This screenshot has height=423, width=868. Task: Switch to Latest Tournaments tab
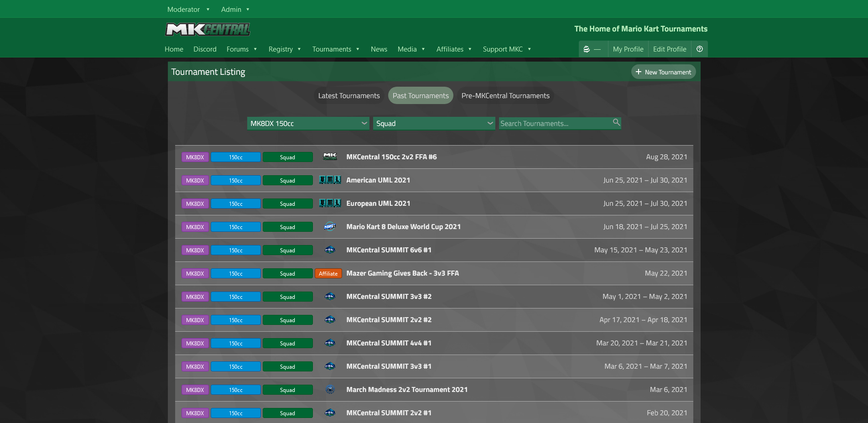[349, 95]
